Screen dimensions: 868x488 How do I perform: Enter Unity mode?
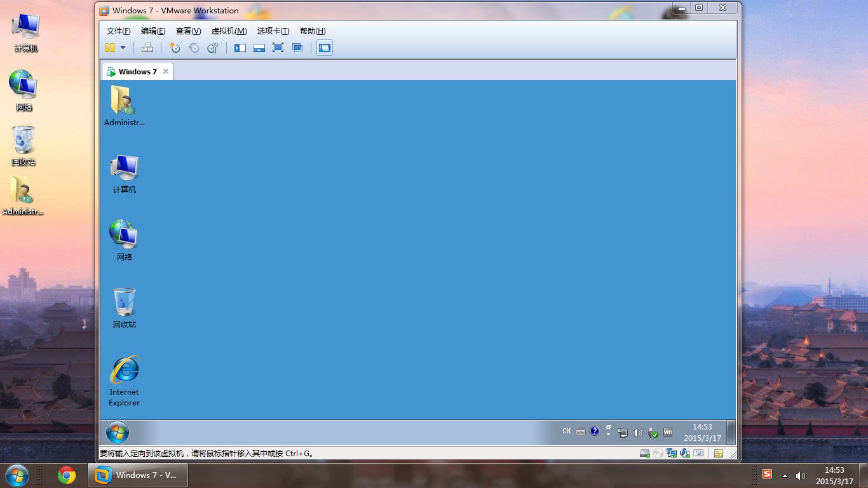297,48
